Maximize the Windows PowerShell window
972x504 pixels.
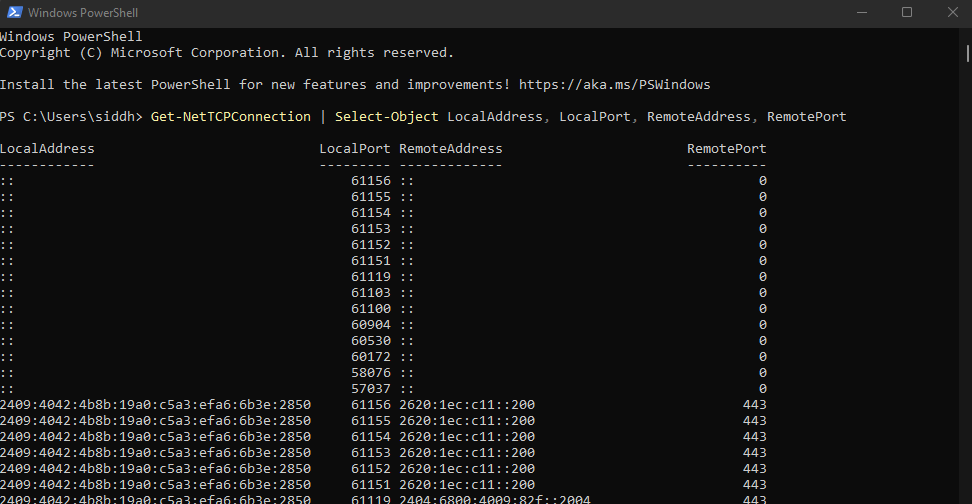coord(906,12)
